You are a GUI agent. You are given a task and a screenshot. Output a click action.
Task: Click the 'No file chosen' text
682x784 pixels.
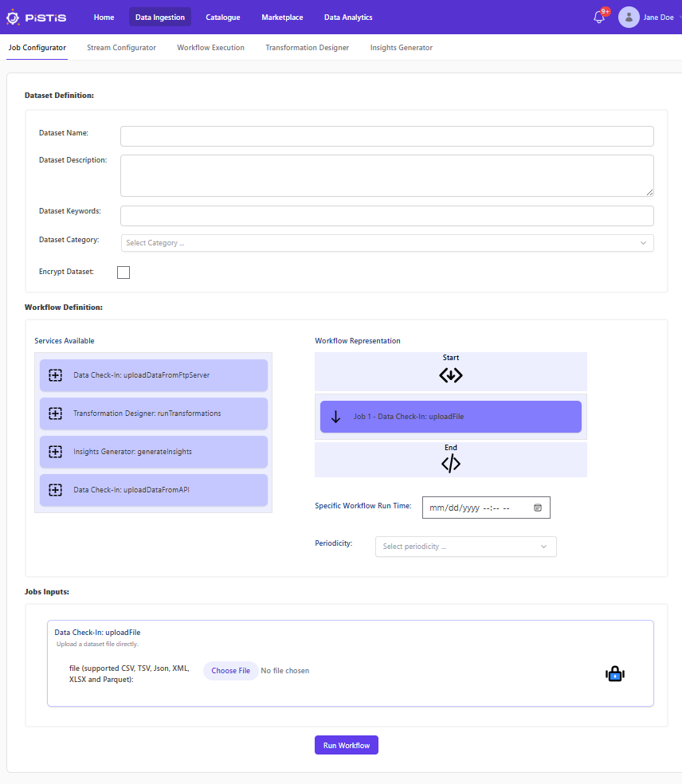285,671
